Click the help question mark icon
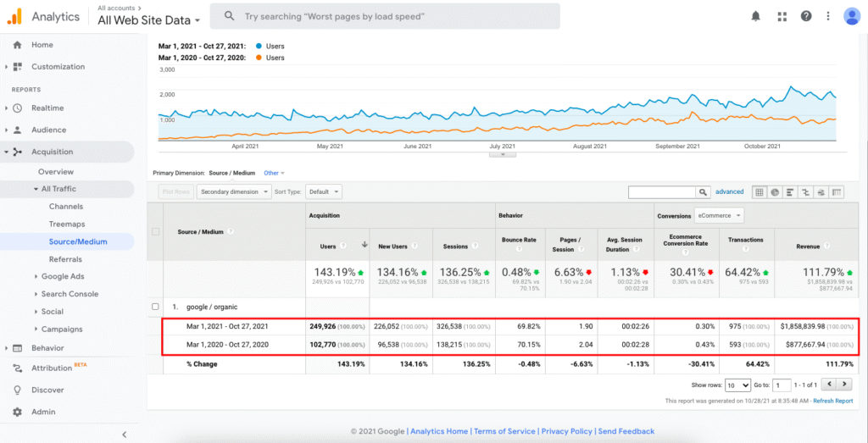Image resolution: width=868 pixels, height=443 pixels. 806,16
